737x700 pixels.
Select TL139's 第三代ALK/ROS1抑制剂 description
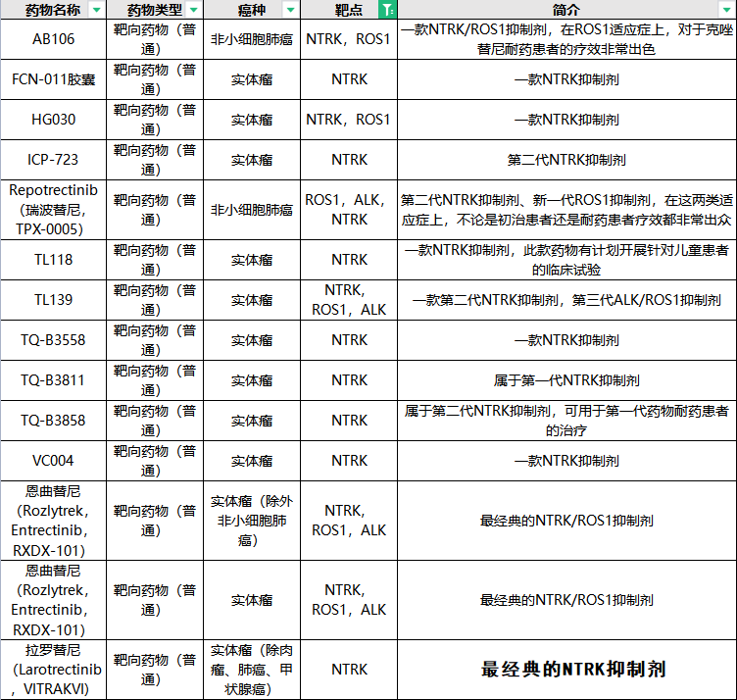(566, 300)
